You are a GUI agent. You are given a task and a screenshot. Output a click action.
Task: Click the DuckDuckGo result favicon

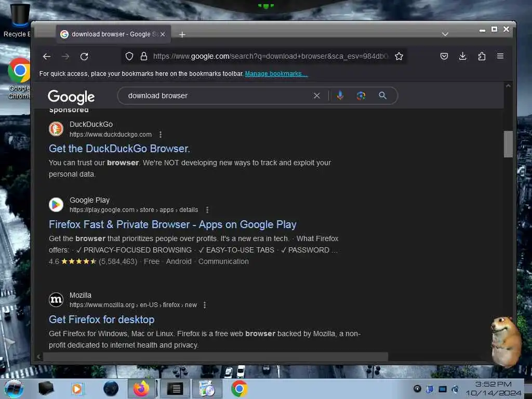(56, 129)
